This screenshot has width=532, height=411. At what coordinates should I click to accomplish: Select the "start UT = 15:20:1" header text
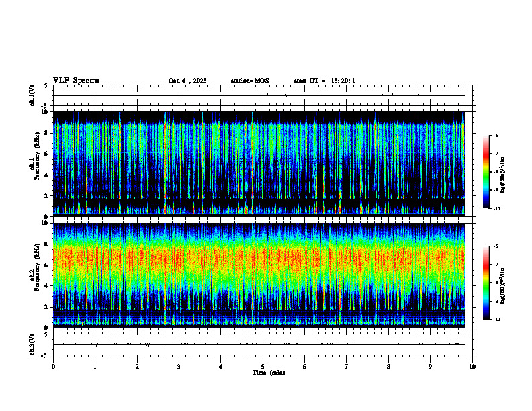[x=324, y=81]
